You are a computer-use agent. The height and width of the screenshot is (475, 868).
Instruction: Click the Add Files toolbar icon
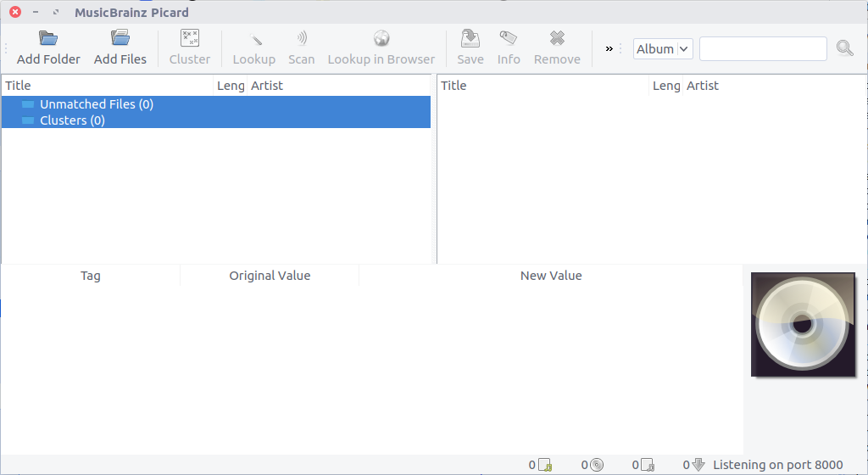[120, 39]
